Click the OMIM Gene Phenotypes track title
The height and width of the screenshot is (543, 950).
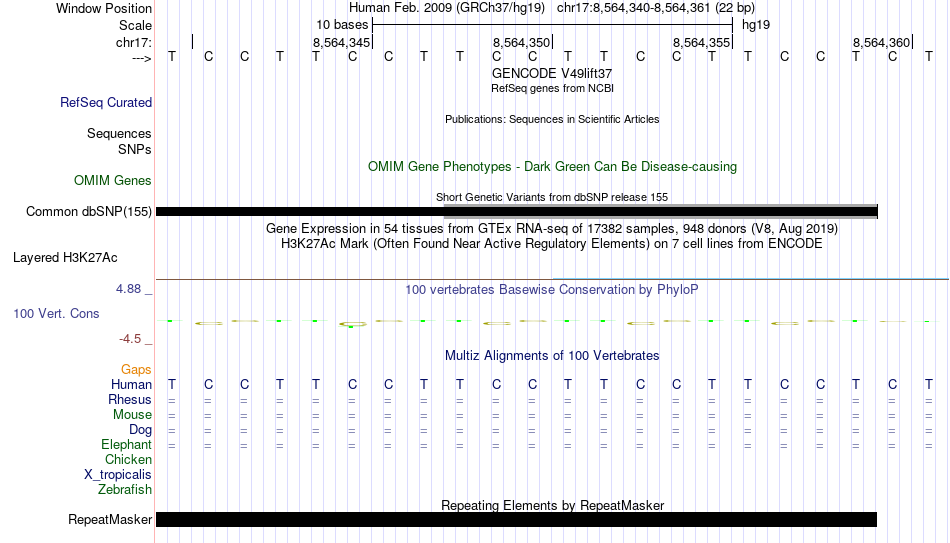(x=553, y=167)
